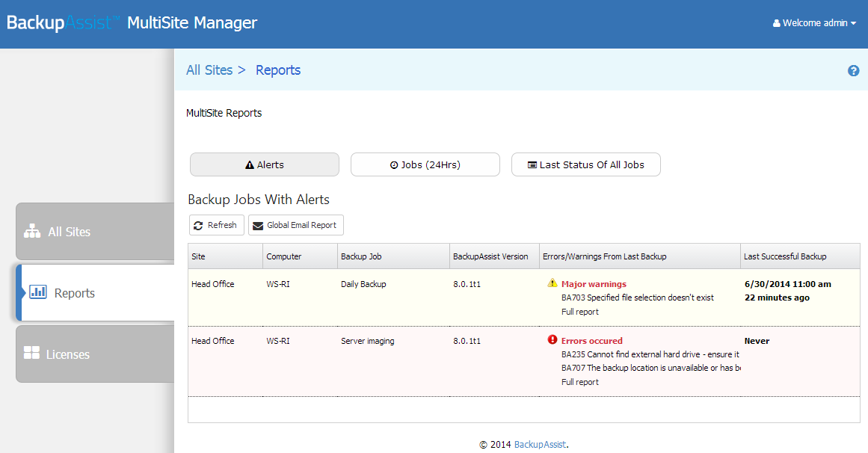868x453 pixels.
Task: Open Full report for Daily Backup
Action: [579, 312]
